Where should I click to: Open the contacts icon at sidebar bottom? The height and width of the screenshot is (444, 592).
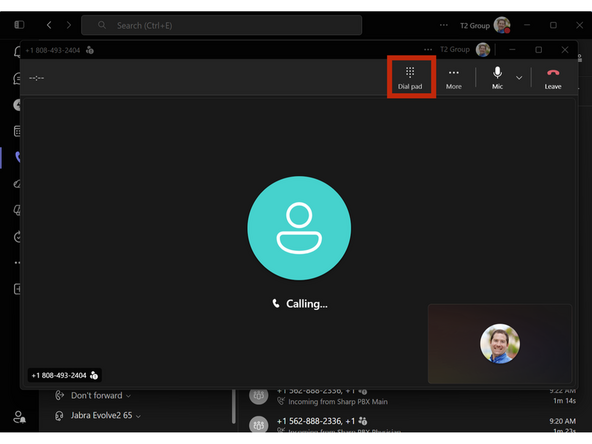tap(19, 417)
